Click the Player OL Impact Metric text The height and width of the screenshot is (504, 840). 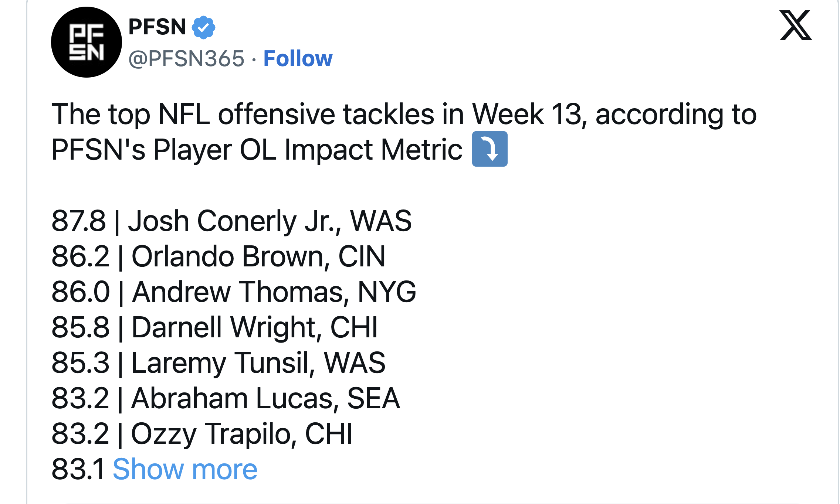(308, 150)
